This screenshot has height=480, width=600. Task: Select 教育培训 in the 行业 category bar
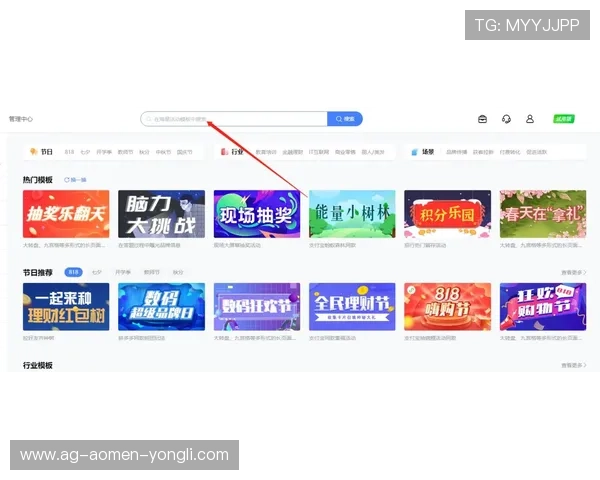pyautogui.click(x=266, y=152)
